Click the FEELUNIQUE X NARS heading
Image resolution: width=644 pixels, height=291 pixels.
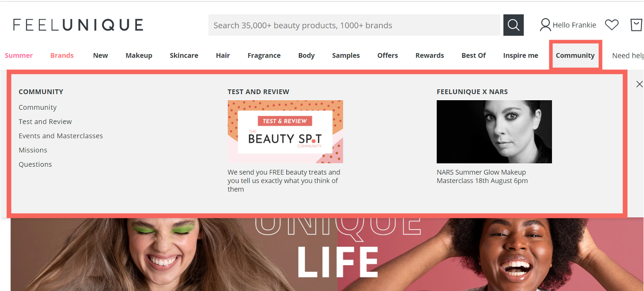472,91
